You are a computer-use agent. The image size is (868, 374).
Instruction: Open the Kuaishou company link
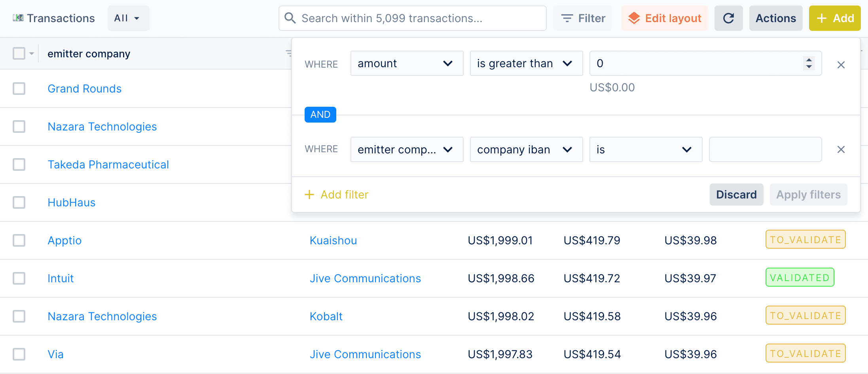(x=333, y=240)
